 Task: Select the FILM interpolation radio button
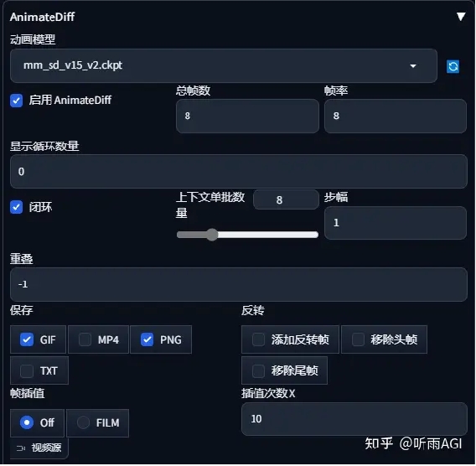83,422
